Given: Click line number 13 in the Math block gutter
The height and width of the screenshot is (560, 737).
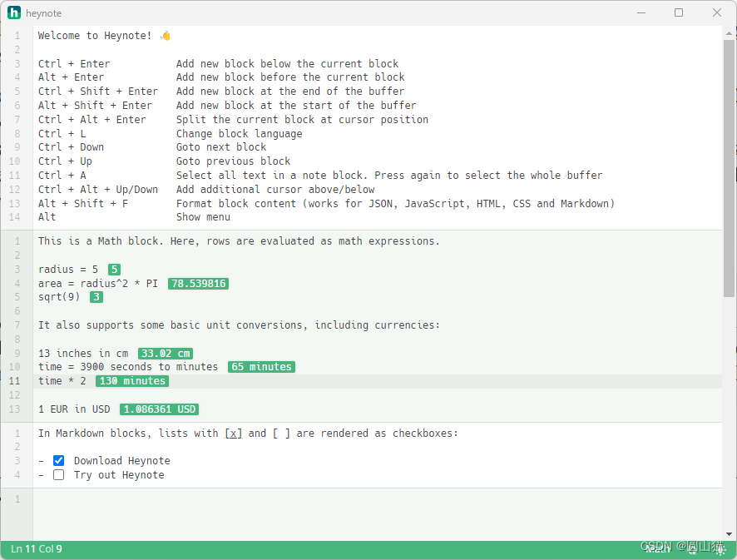Looking at the screenshot, I should 15,409.
